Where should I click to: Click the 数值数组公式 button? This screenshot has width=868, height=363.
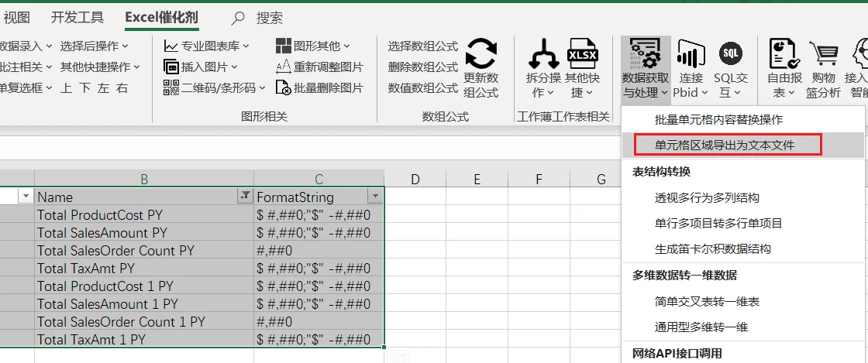click(x=423, y=88)
